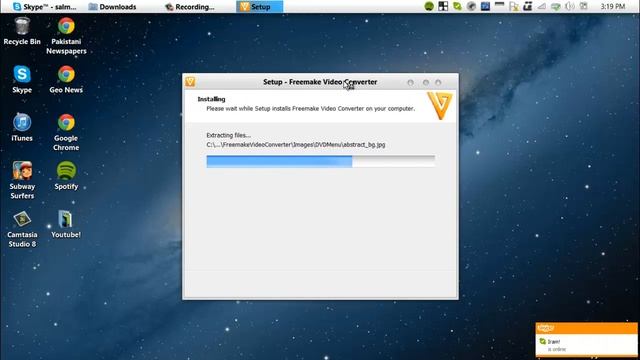Click the 'Extracting files...' status text
The width and height of the screenshot is (640, 360).
pos(229,135)
